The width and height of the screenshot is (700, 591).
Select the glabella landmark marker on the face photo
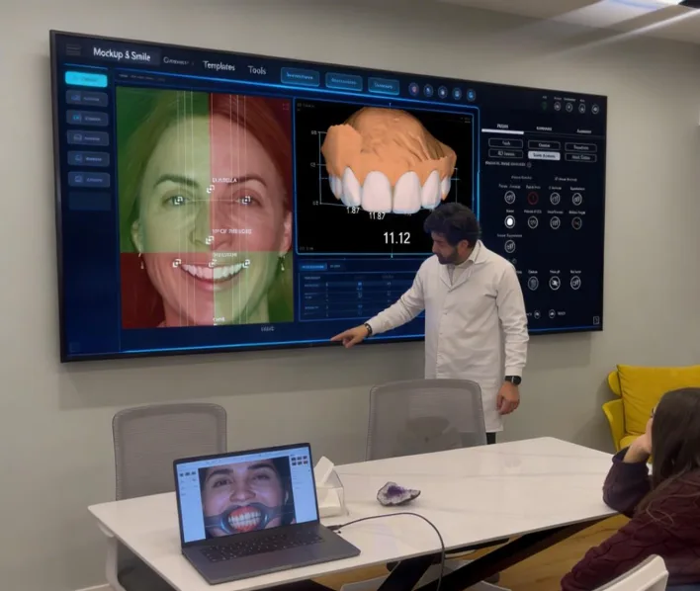click(211, 190)
